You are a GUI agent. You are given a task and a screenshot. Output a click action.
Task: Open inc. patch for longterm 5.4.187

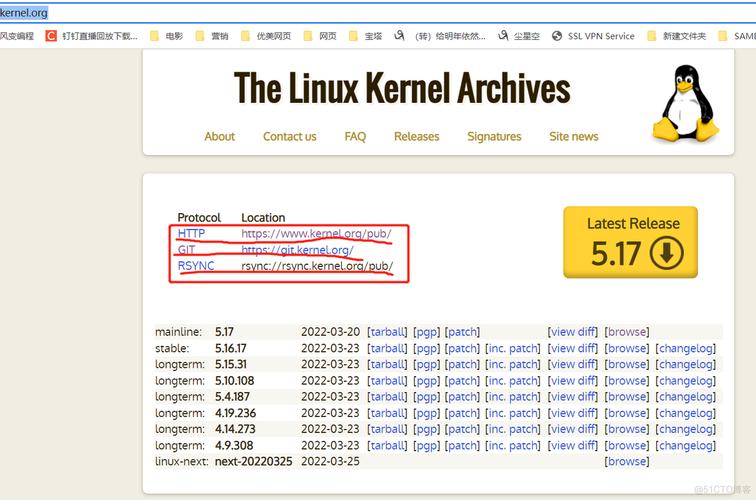[x=513, y=396]
